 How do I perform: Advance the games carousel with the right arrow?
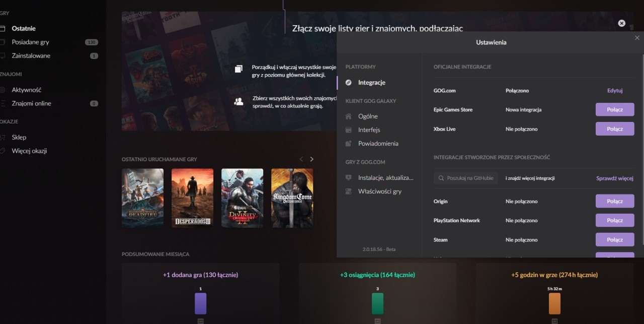point(311,159)
